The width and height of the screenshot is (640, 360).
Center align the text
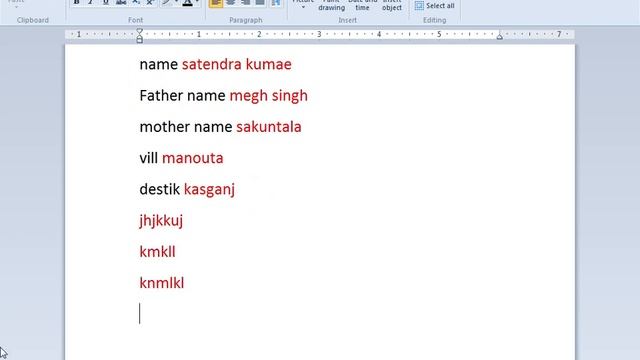point(231,2)
